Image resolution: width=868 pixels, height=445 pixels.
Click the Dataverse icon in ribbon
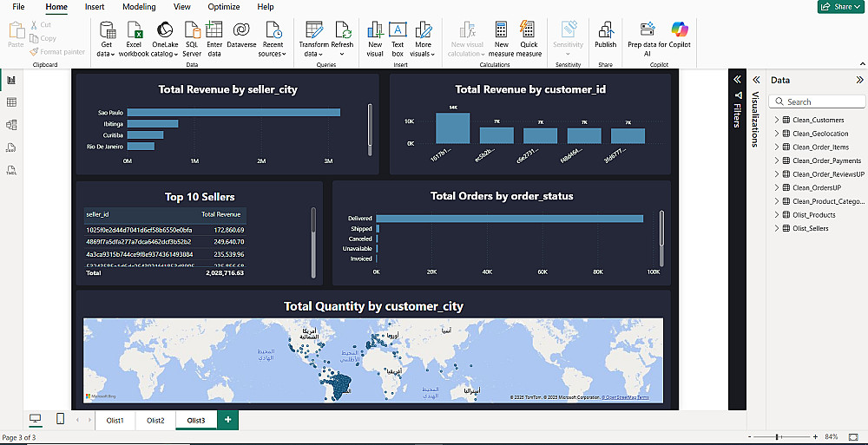pyautogui.click(x=241, y=30)
